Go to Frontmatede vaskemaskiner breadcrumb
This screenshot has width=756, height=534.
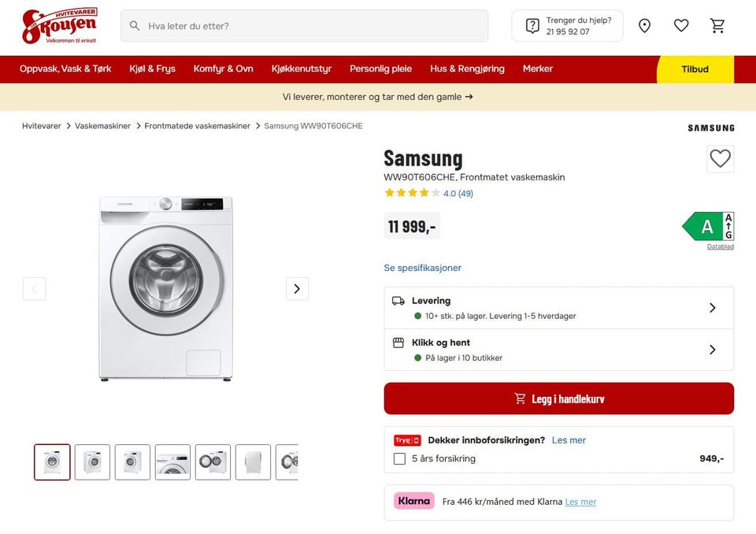pos(197,126)
